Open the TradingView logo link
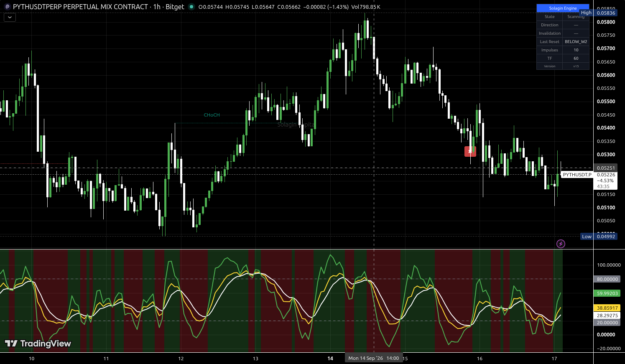This screenshot has height=364, width=625. click(x=38, y=344)
